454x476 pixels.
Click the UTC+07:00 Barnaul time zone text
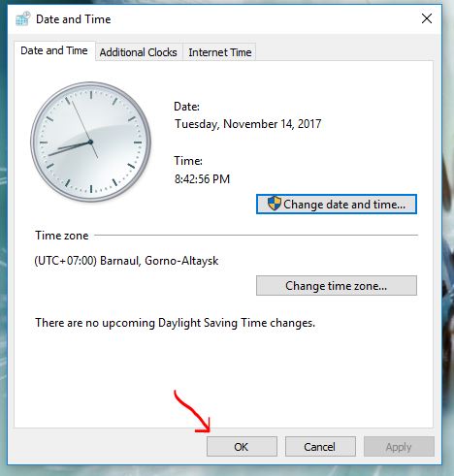[126, 261]
